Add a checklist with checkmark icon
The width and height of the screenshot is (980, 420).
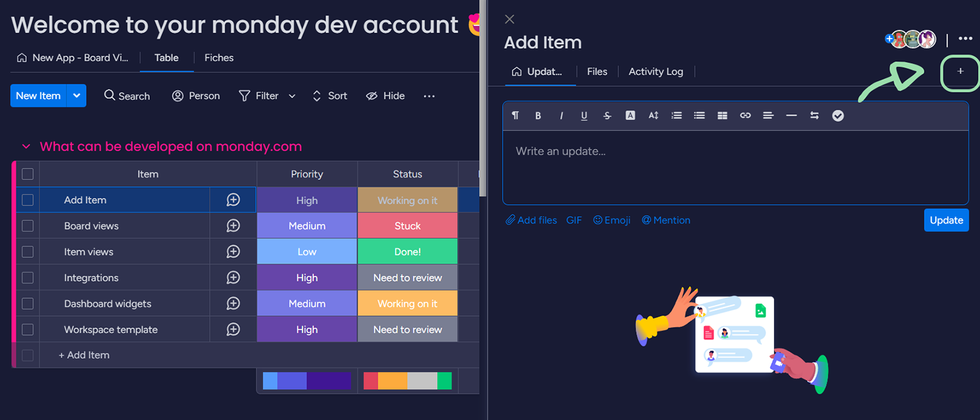(838, 116)
